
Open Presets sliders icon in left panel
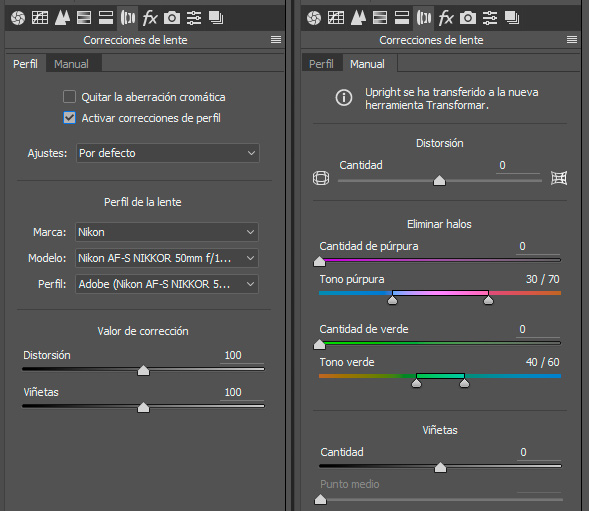(194, 18)
